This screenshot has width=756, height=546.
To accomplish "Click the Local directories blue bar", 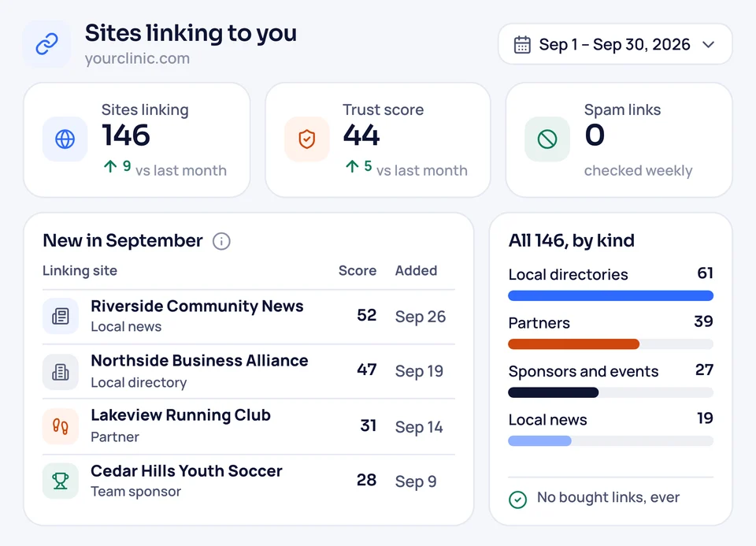I will (611, 295).
